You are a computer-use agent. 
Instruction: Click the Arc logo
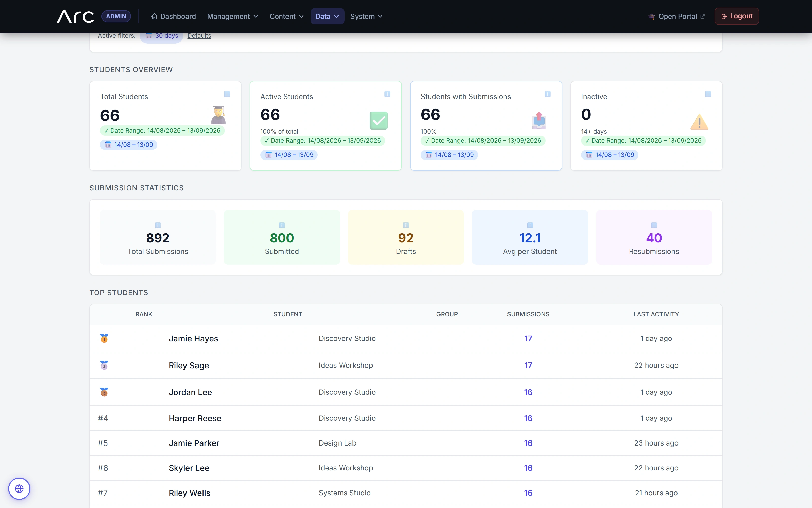76,16
